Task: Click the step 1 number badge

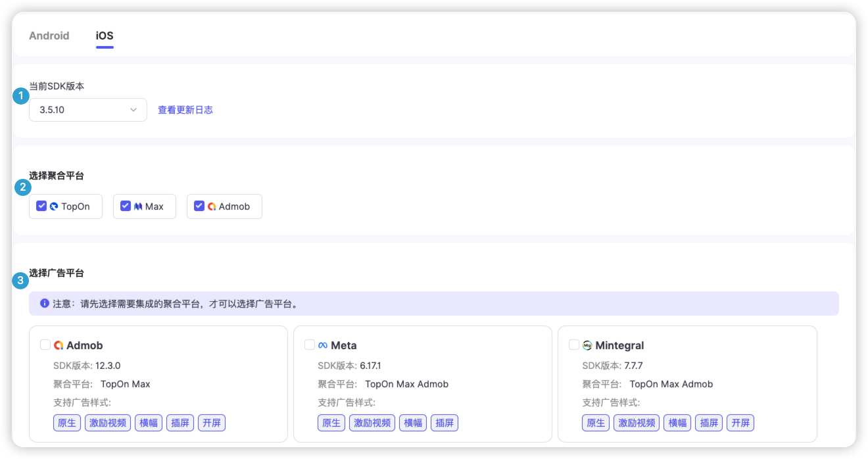Action: click(x=21, y=96)
